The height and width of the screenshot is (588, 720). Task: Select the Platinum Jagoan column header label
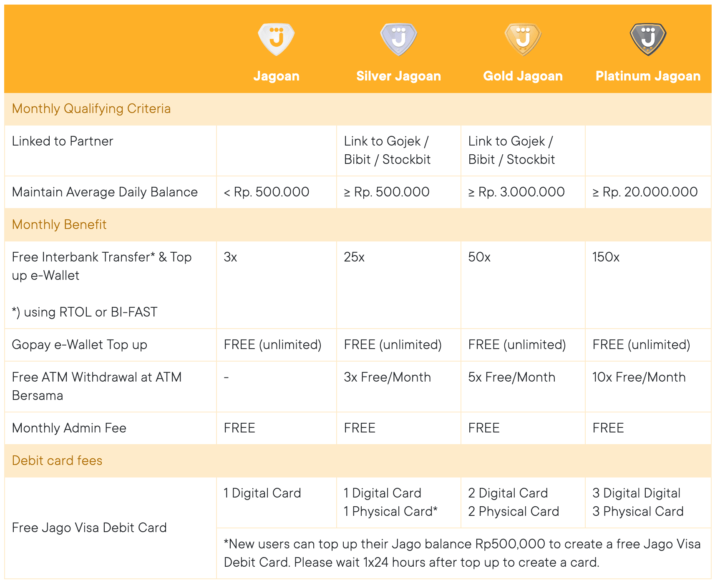648,76
